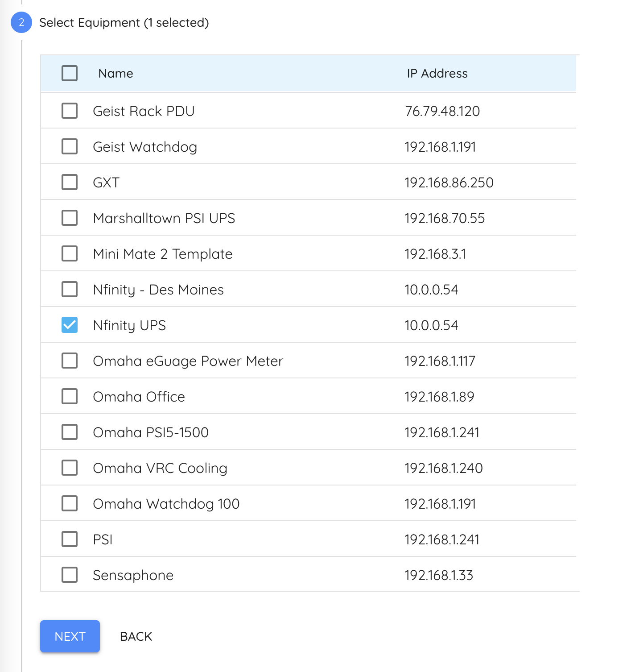635x672 pixels.
Task: Toggle the select-all checkbox in header
Action: coord(70,73)
